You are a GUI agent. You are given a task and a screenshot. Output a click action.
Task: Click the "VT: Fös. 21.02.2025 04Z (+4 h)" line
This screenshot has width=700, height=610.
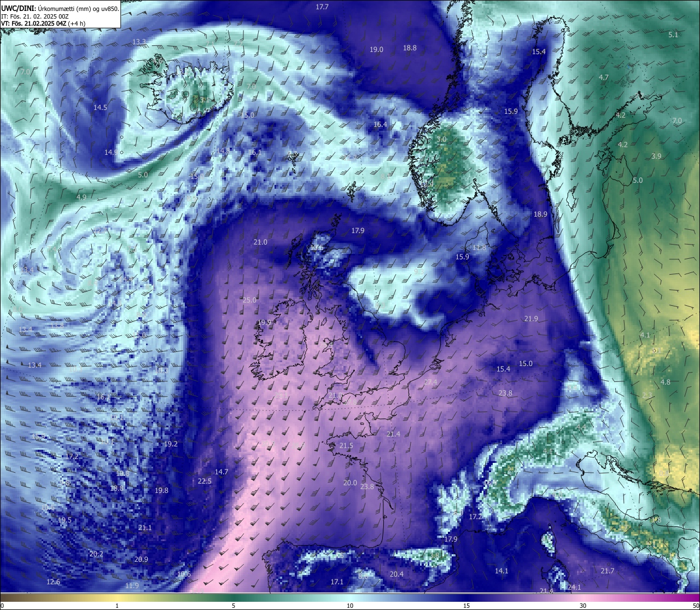[x=43, y=24]
